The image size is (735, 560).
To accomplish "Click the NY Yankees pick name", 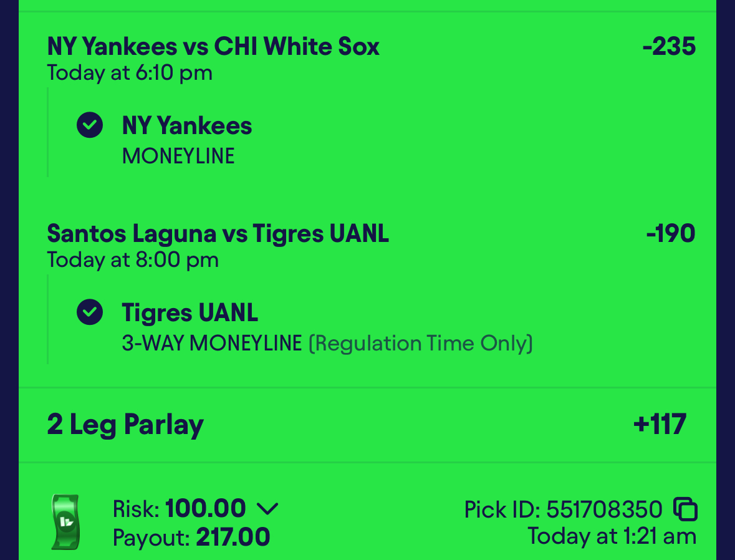I will [x=187, y=126].
